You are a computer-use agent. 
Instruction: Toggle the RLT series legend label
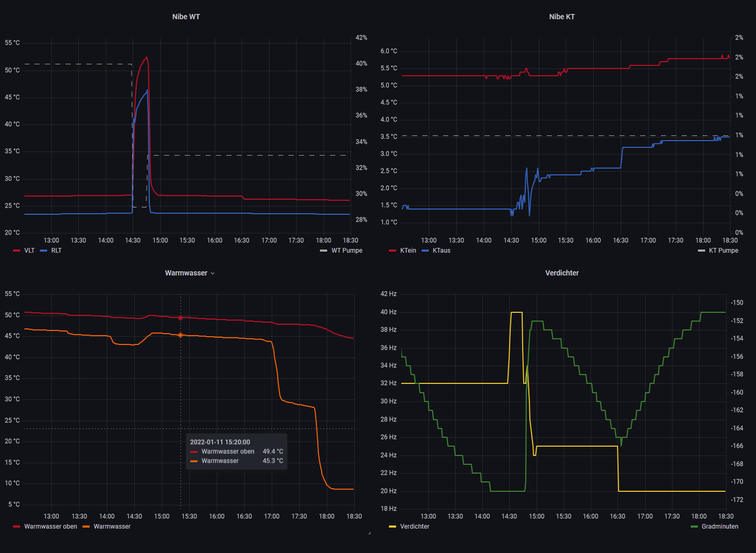point(56,251)
